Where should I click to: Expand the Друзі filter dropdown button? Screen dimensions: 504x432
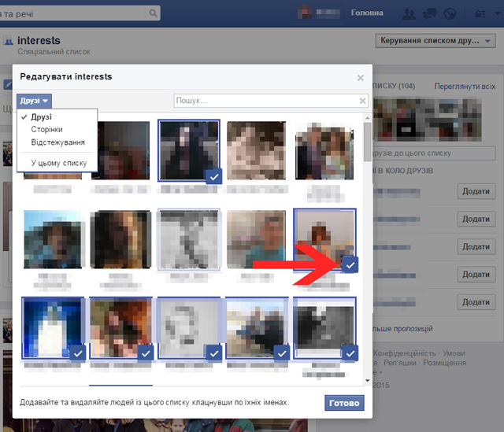click(35, 102)
